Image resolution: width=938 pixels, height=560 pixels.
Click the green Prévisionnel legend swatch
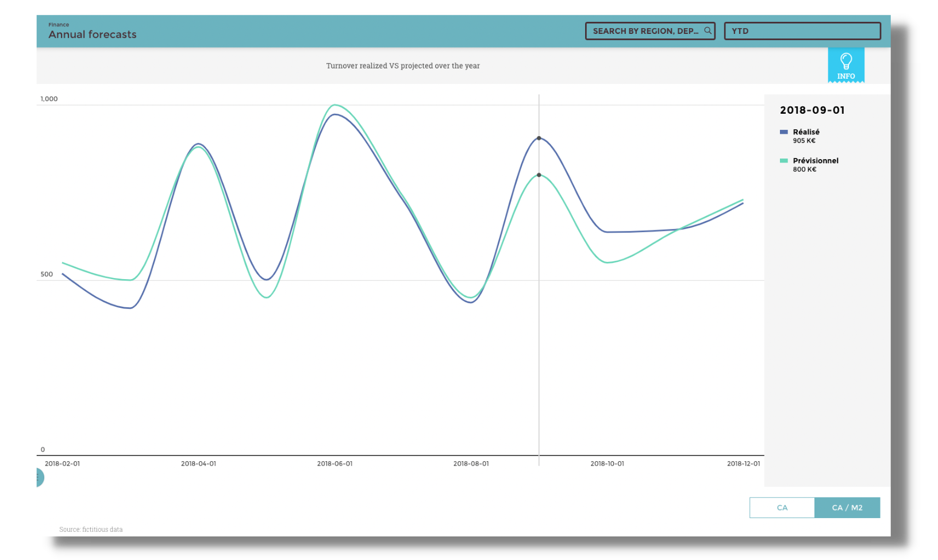pos(783,161)
